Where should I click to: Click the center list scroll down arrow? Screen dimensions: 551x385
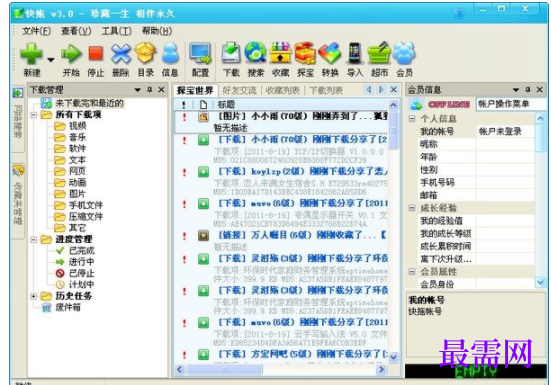(394, 358)
